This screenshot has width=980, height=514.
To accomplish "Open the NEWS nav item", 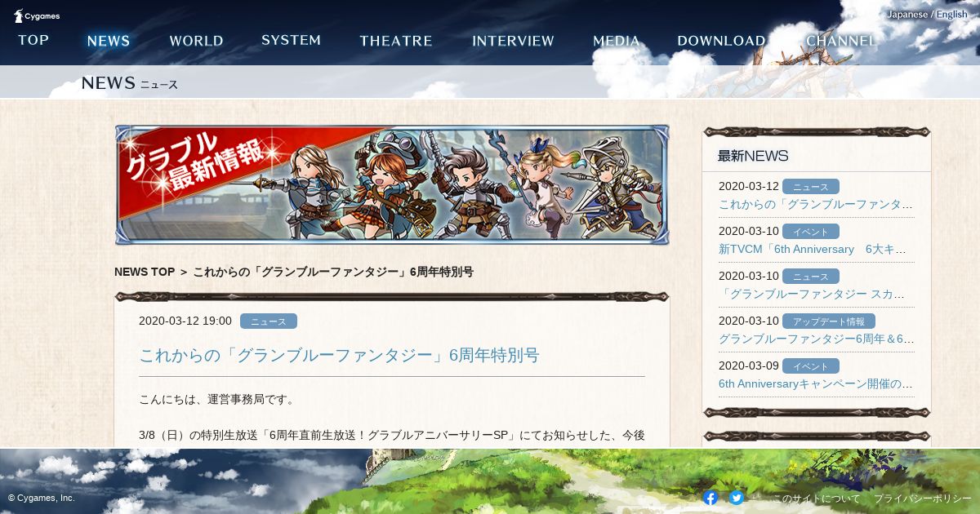I will tap(109, 41).
